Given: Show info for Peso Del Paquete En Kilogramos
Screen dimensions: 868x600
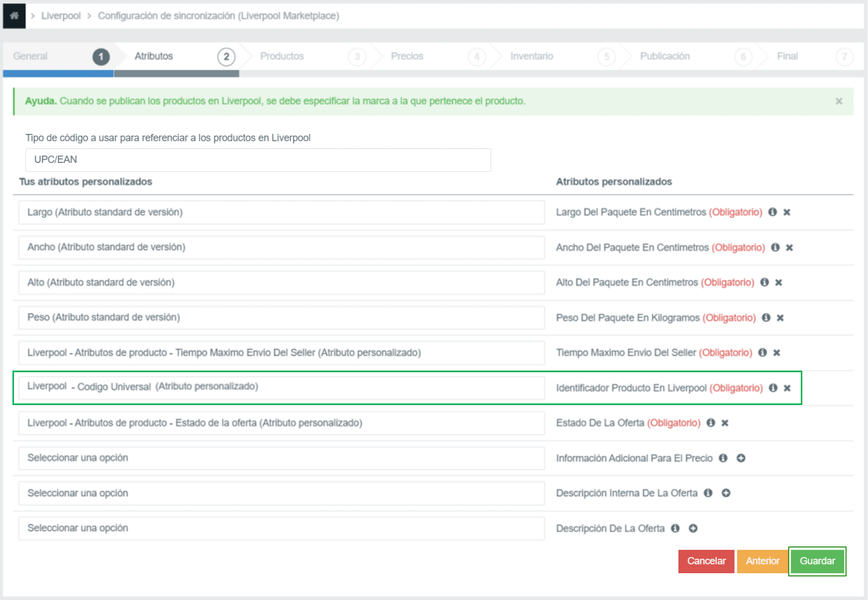Looking at the screenshot, I should point(766,318).
